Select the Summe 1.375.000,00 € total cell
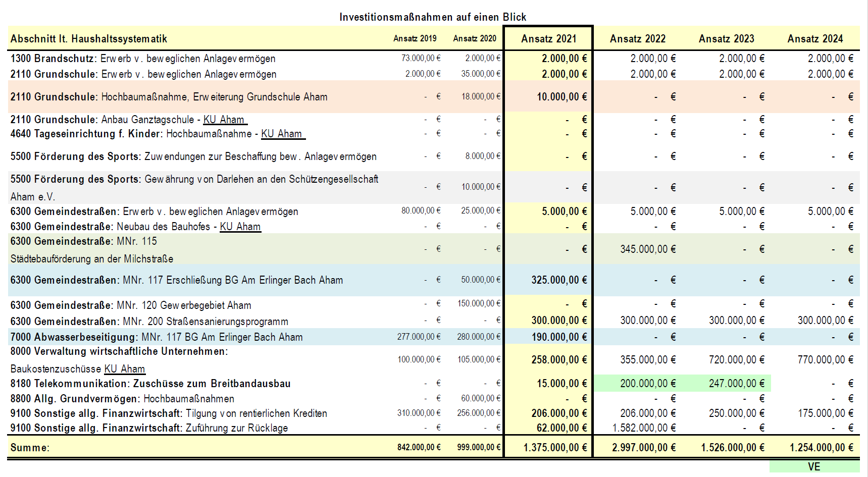Viewport: 868px width, 477px height. tap(555, 448)
